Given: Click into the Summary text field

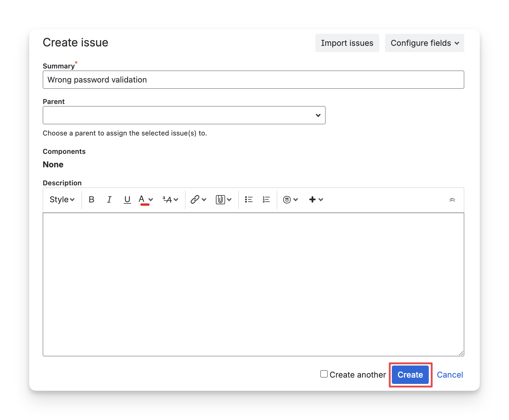Looking at the screenshot, I should tap(253, 80).
